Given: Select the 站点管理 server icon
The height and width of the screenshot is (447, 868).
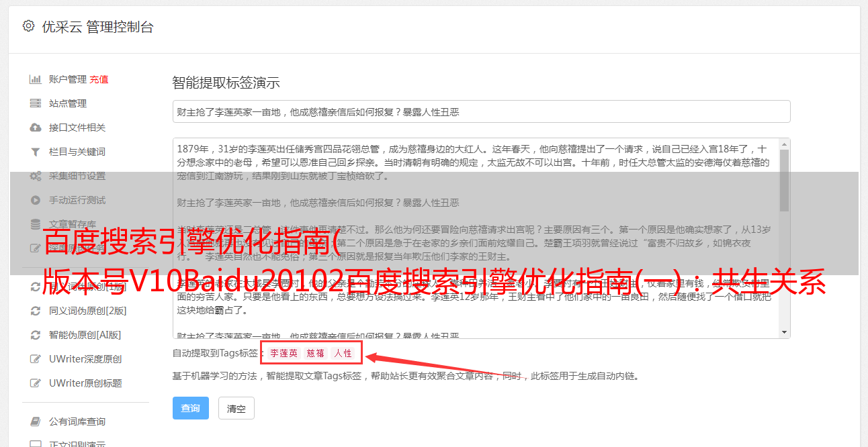Looking at the screenshot, I should (x=36, y=103).
